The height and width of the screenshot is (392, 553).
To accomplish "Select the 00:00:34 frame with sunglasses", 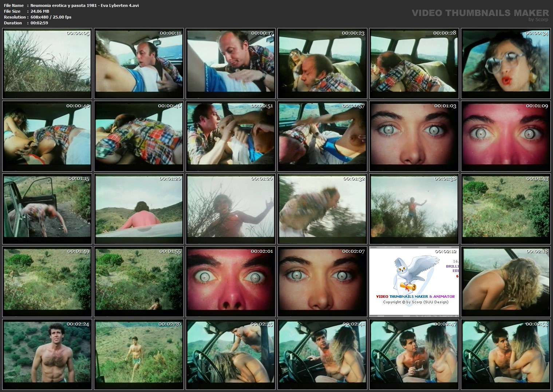I will coord(506,64).
